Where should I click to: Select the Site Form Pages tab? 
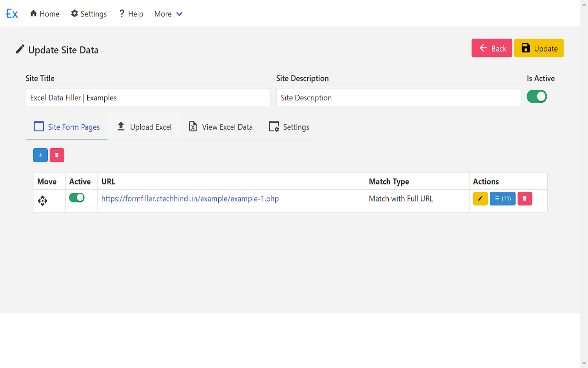tap(67, 127)
